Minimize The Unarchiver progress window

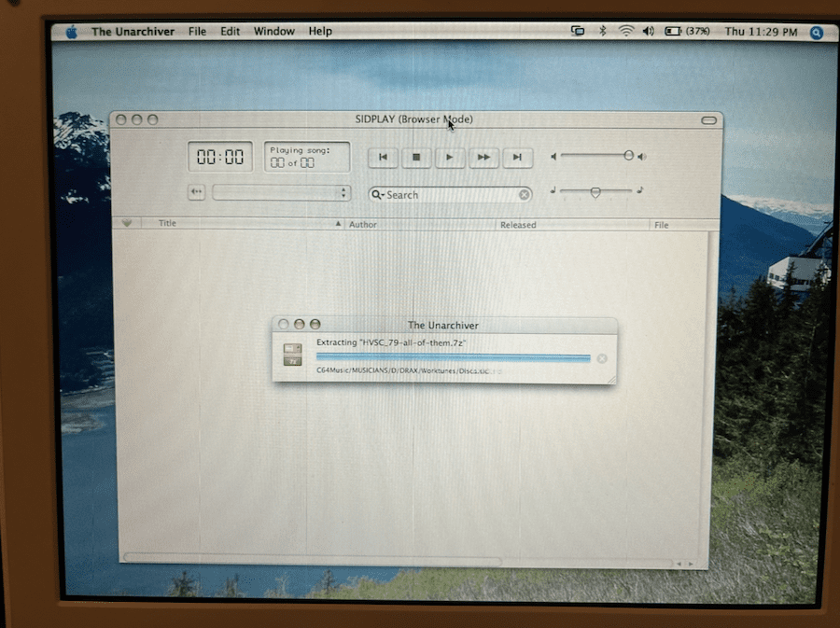(x=300, y=325)
